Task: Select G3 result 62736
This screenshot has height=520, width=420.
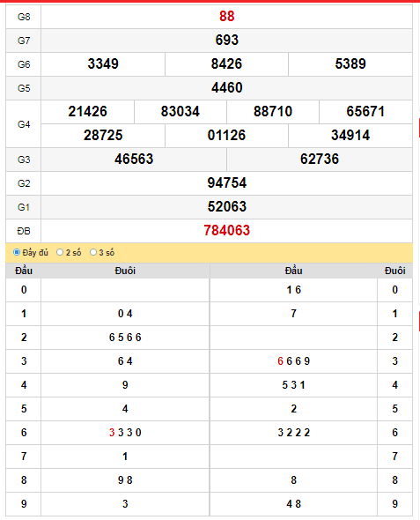Action: (320, 160)
